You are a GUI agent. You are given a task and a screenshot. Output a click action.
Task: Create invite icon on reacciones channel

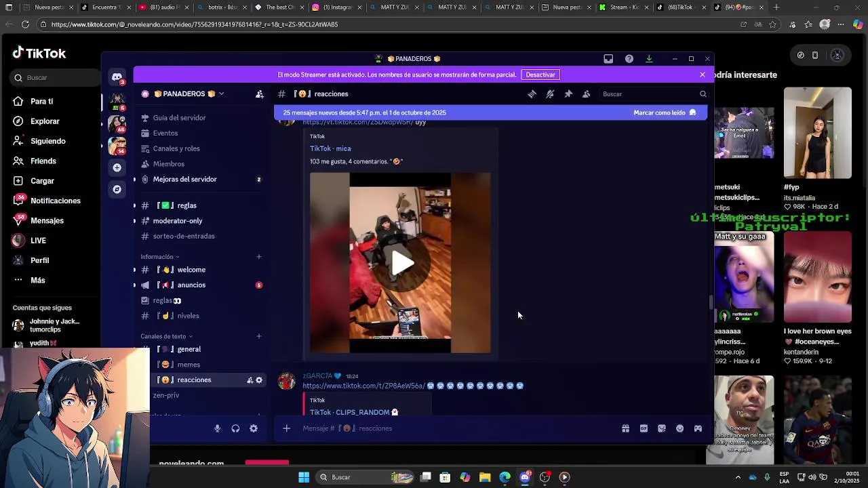point(250,380)
